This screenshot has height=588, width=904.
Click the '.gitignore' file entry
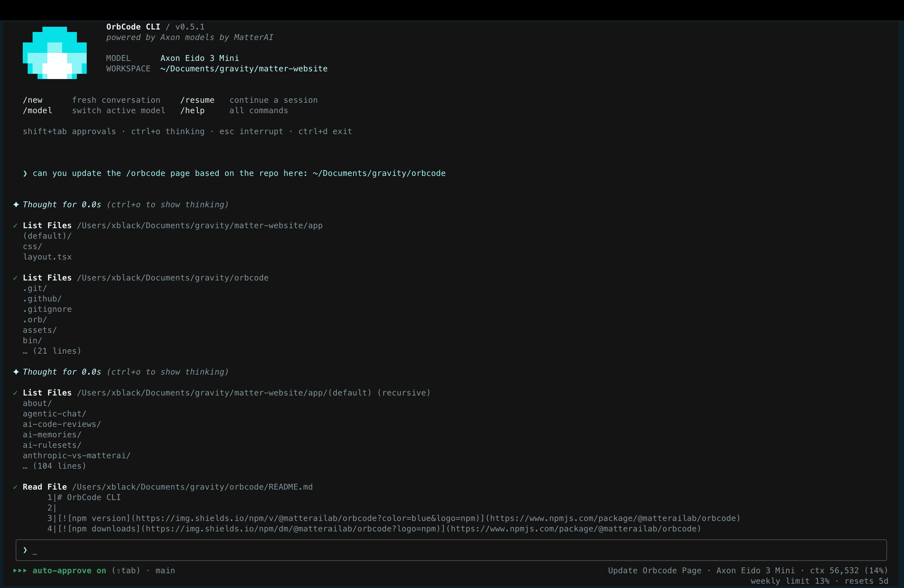[47, 309]
